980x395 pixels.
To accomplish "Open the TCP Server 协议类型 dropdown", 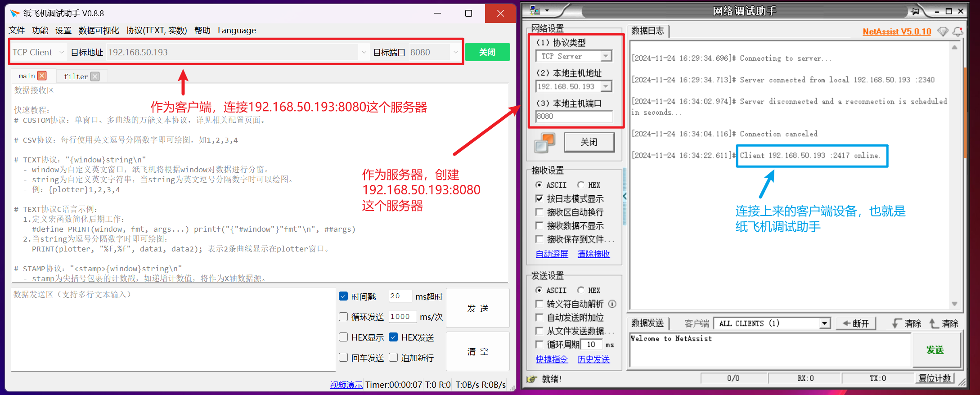I will [606, 56].
